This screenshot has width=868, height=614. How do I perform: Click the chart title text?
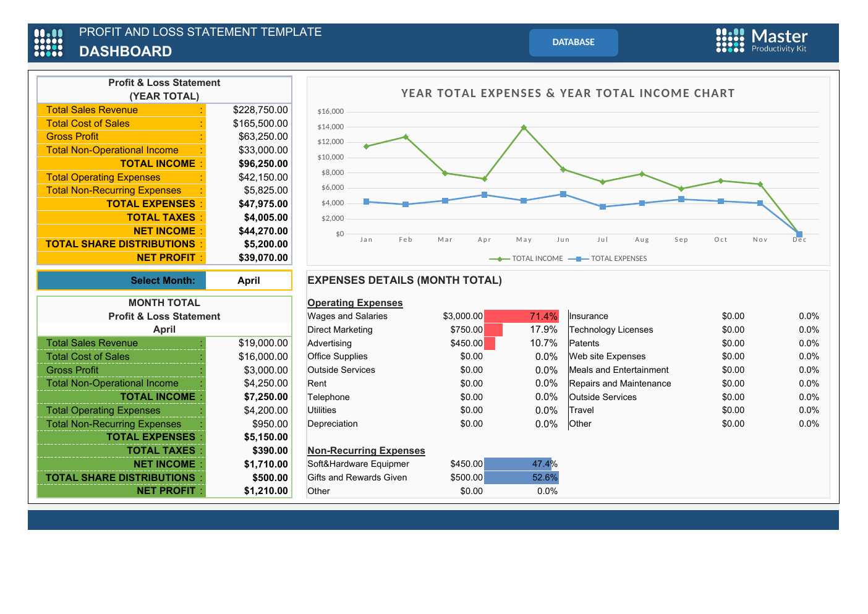point(568,93)
